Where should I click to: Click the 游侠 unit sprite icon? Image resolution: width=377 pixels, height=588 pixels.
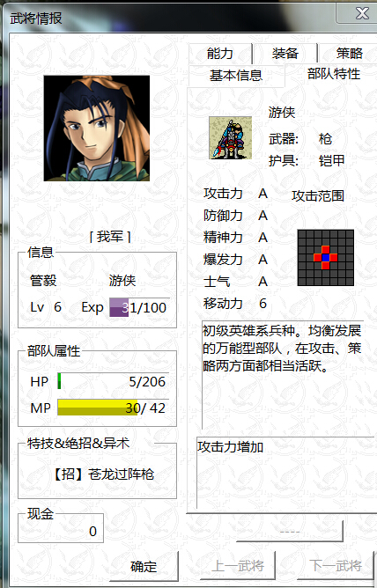coord(230,137)
